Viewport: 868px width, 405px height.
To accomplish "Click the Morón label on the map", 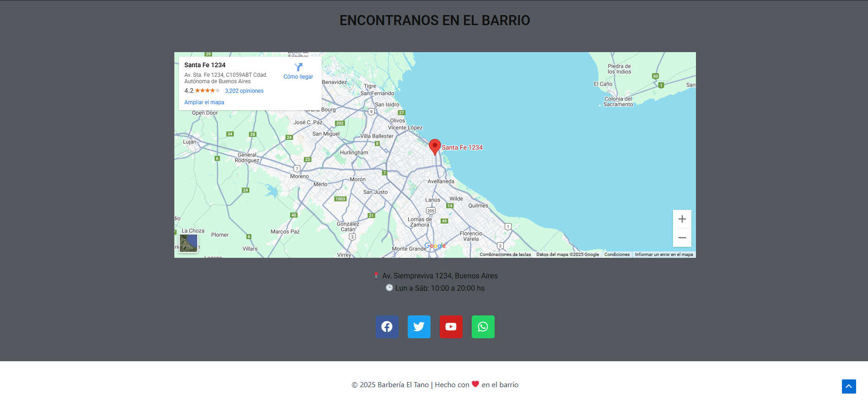I will (358, 179).
